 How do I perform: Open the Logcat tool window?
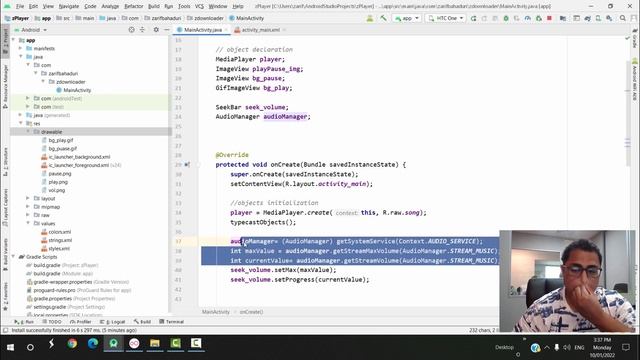tap(113, 322)
